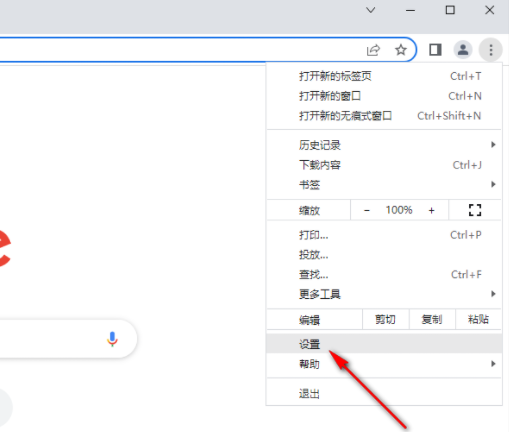509x432 pixels.
Task: Open 下载内容 from the menu
Action: [x=384, y=165]
